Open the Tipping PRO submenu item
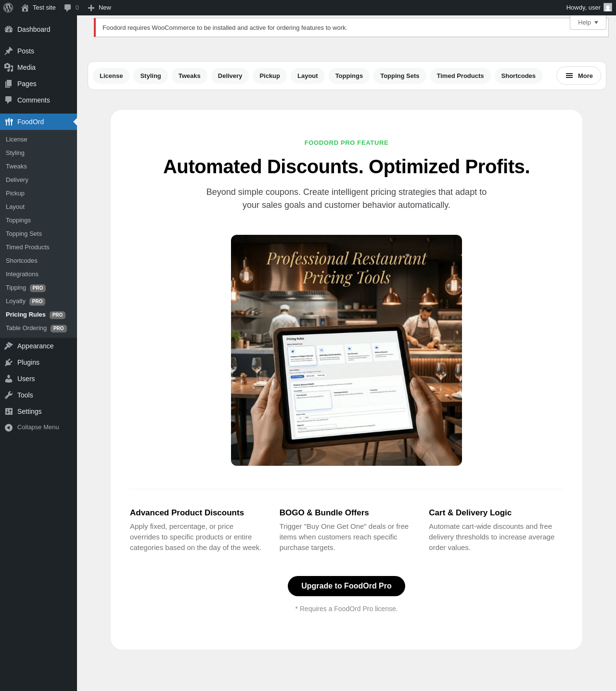Screen dimensions: 616x691 [x=38, y=288]
